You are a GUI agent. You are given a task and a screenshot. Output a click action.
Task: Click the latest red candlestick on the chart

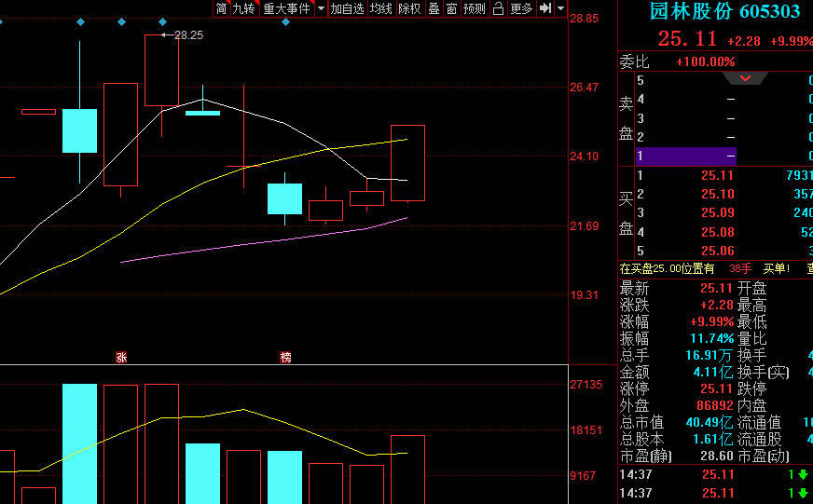tap(407, 163)
